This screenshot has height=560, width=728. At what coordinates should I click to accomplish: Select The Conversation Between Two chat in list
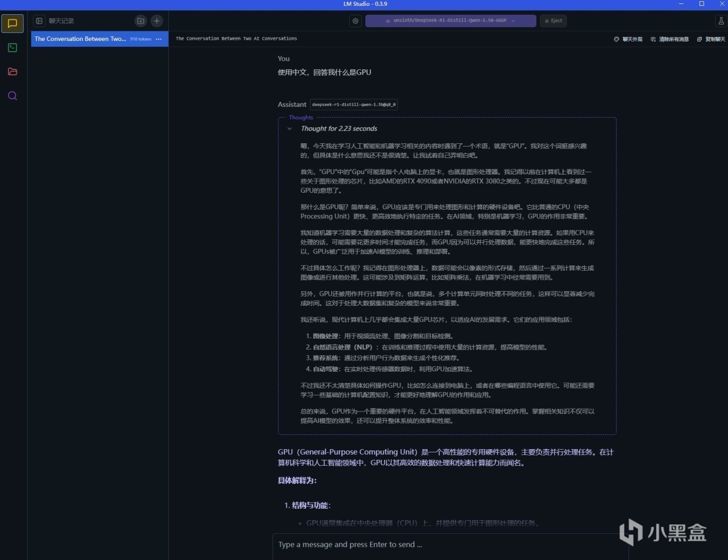tap(100, 39)
